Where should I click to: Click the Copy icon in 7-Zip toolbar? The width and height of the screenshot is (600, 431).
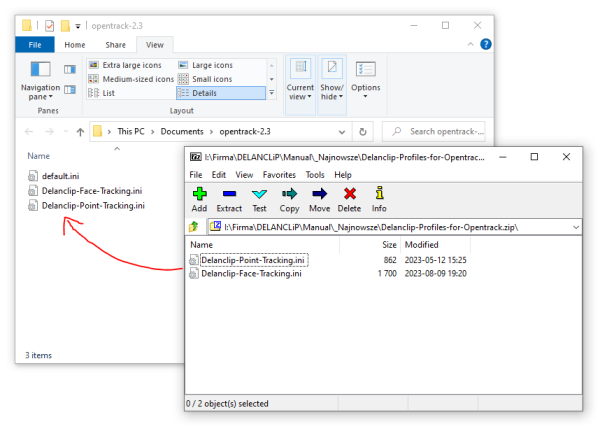click(289, 200)
